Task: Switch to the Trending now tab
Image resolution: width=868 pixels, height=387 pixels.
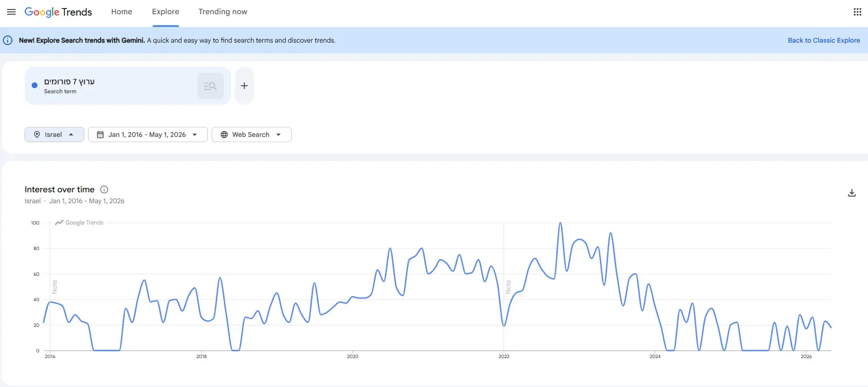Action: [x=223, y=12]
